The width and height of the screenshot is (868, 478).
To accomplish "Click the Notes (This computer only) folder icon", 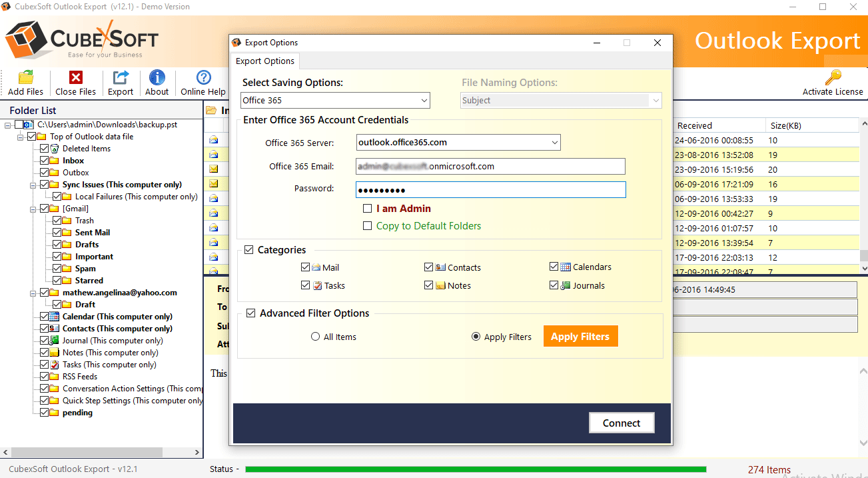I will point(55,353).
